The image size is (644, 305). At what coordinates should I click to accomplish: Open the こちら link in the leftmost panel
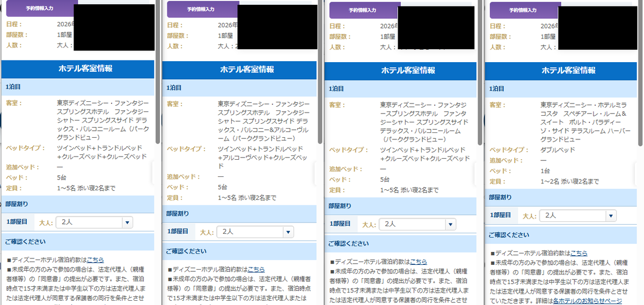(x=95, y=259)
